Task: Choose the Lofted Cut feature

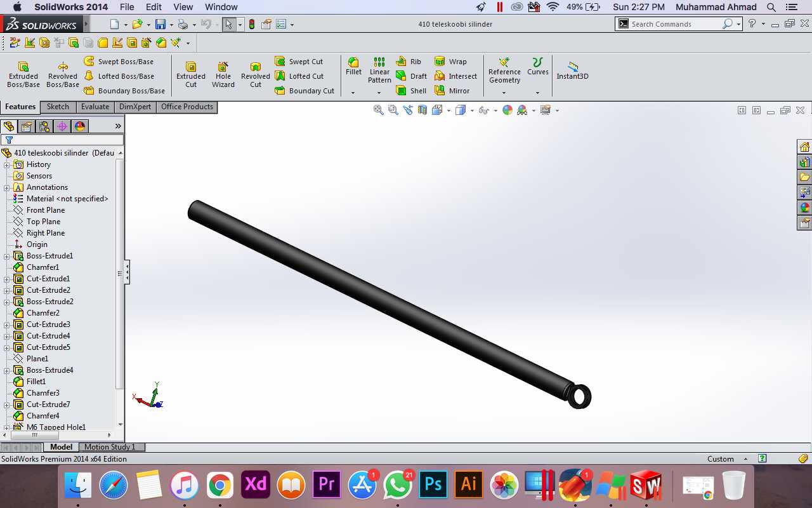Action: point(299,76)
